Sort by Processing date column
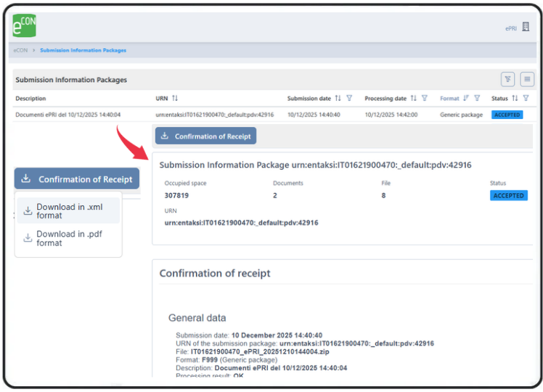 click(414, 98)
